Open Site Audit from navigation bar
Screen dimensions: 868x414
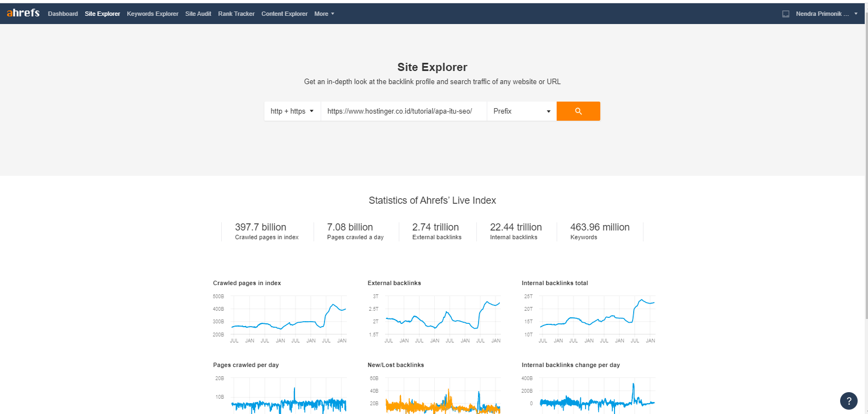[x=198, y=14]
